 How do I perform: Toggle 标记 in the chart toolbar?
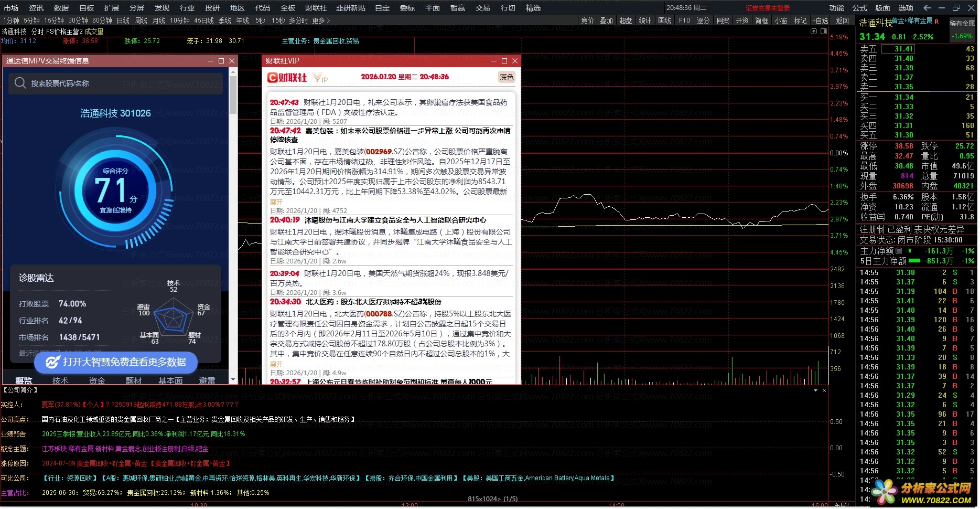click(x=800, y=20)
